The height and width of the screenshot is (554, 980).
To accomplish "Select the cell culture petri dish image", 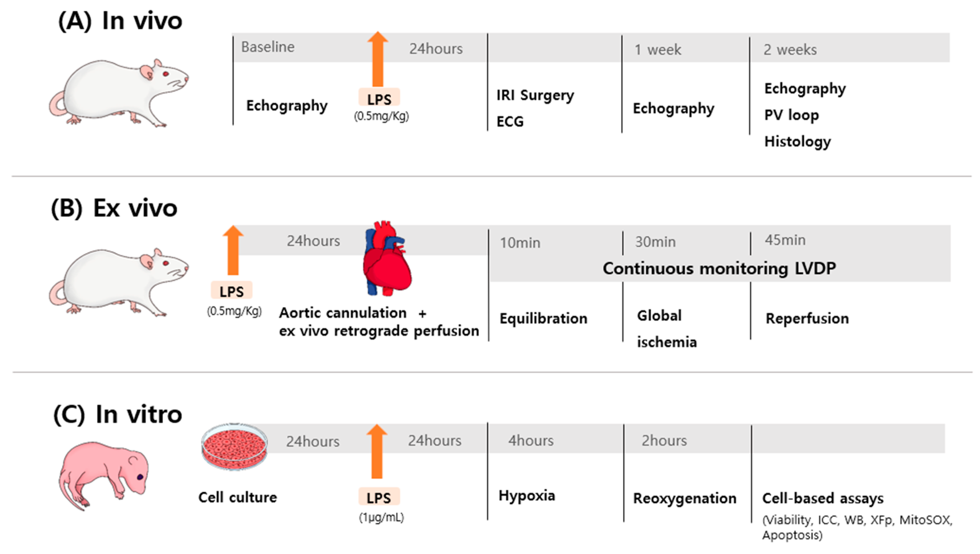I will tap(234, 447).
